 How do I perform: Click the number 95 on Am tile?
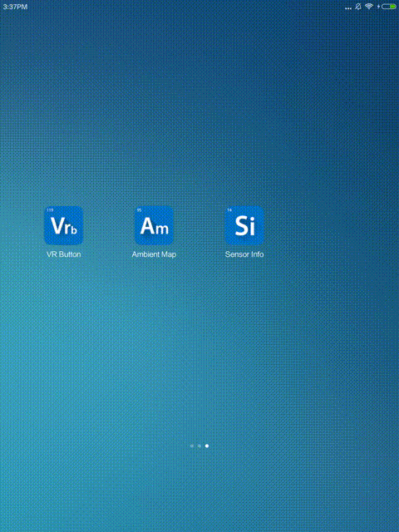pyautogui.click(x=139, y=210)
